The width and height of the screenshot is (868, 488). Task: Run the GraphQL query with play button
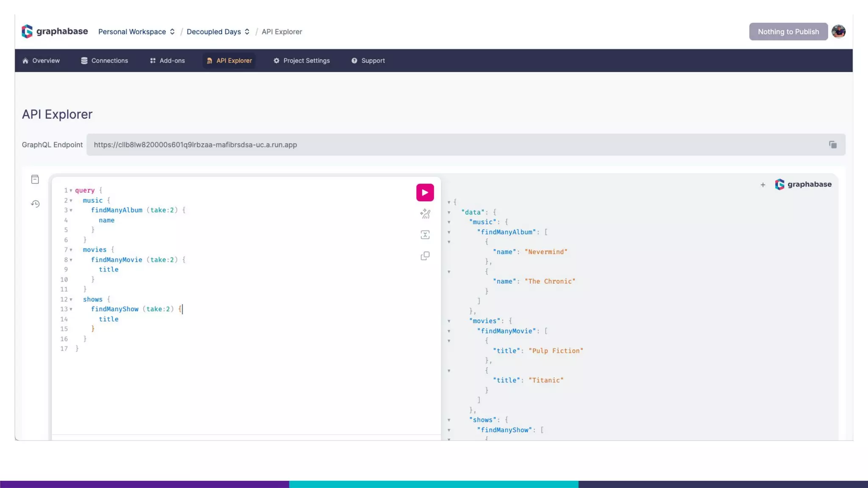coord(425,192)
